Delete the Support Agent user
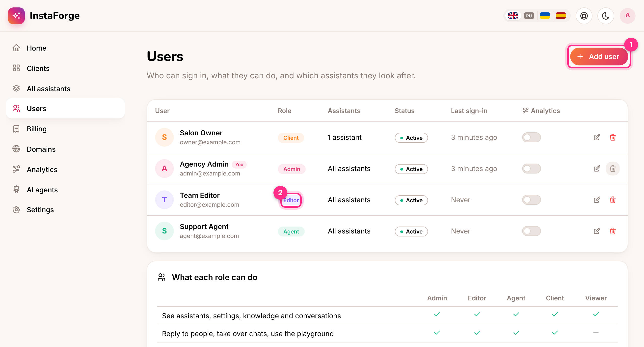644x347 pixels. click(613, 231)
